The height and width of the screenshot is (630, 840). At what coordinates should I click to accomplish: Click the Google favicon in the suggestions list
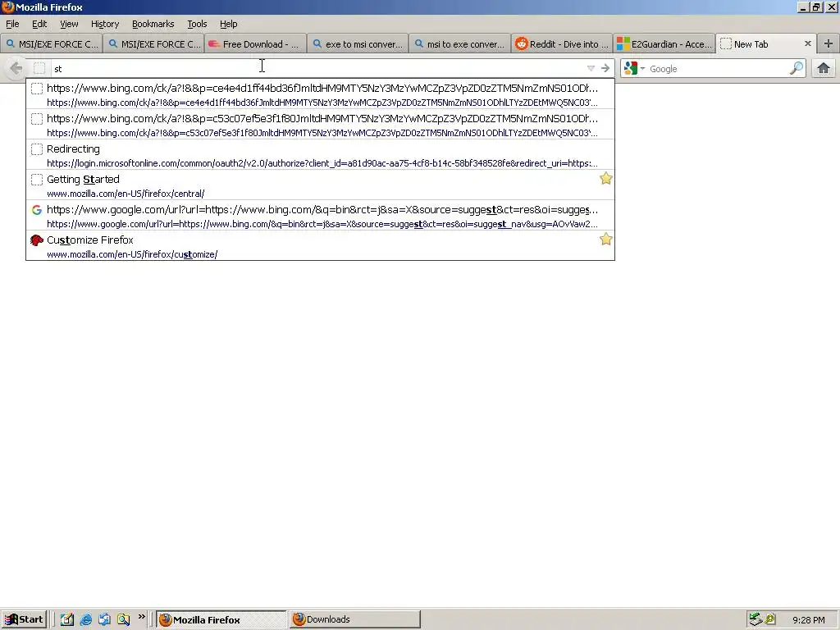[x=36, y=210]
